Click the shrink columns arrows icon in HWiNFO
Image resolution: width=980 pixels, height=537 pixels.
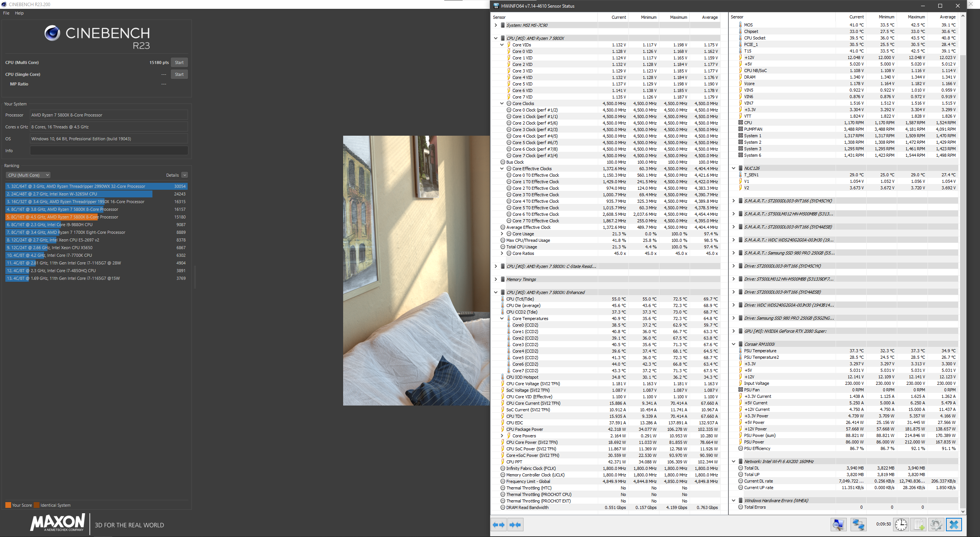pyautogui.click(x=515, y=525)
